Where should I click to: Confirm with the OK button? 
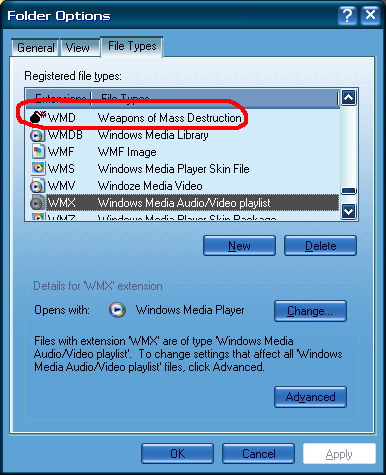(178, 453)
